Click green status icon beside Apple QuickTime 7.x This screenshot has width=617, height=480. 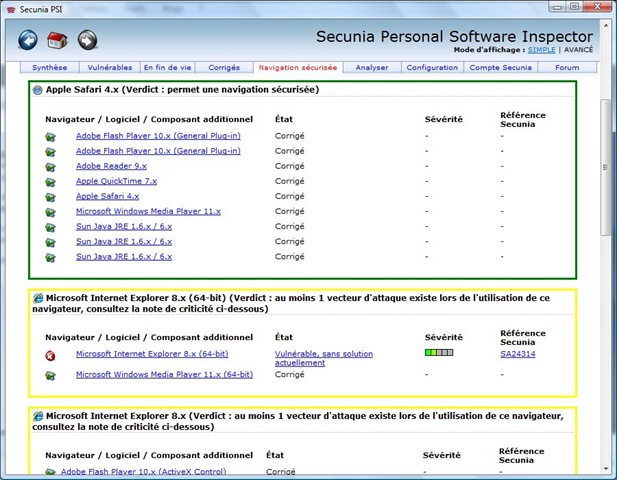[x=50, y=182]
